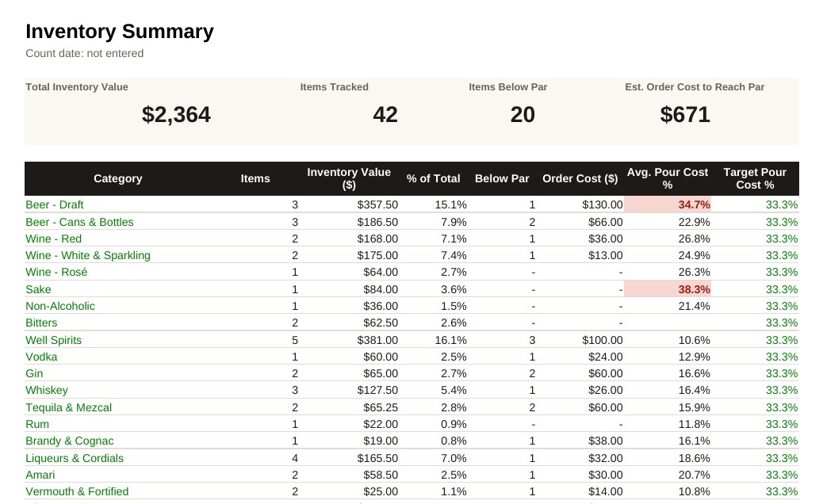This screenshot has height=504, width=823.
Task: Select the 16.1% of total cell
Action: coord(451,340)
